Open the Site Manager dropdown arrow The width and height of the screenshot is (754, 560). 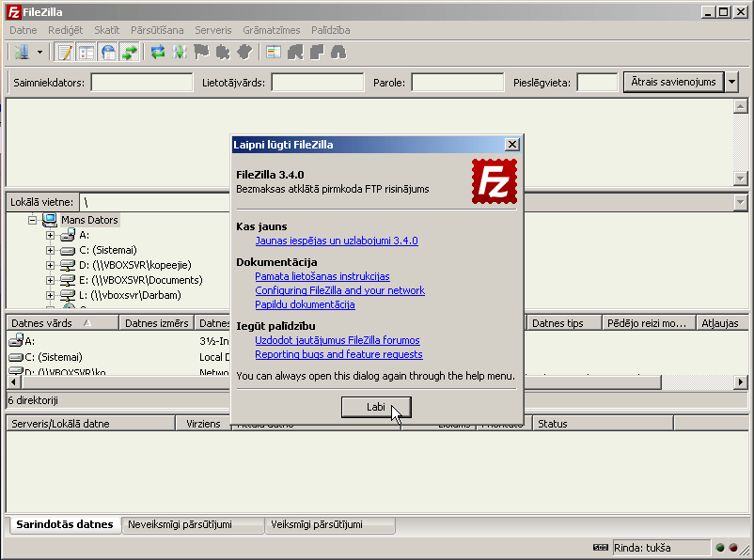[39, 52]
